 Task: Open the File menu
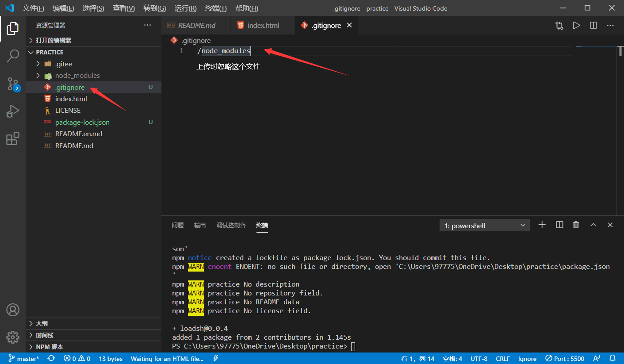point(34,8)
